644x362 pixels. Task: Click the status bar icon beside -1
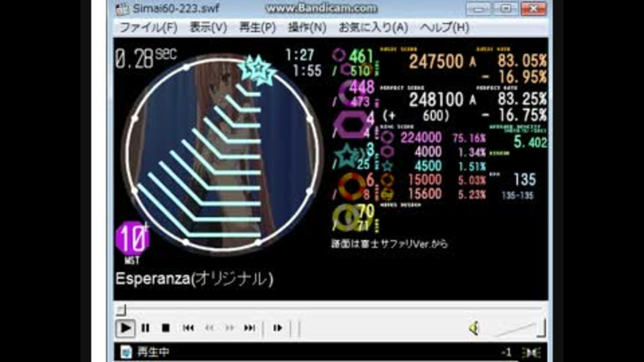click(531, 353)
